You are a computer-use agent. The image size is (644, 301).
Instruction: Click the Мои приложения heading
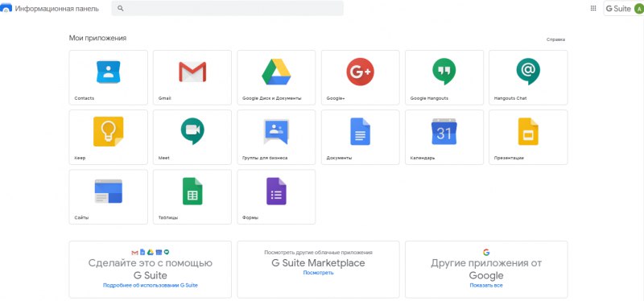pyautogui.click(x=97, y=38)
